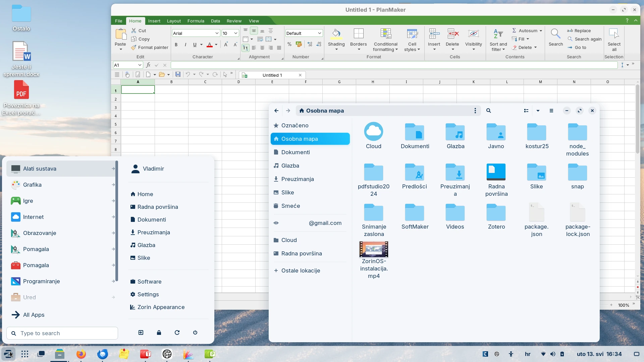644x362 pixels.
Task: Open Zorin Appearance from the menu
Action: point(160,307)
